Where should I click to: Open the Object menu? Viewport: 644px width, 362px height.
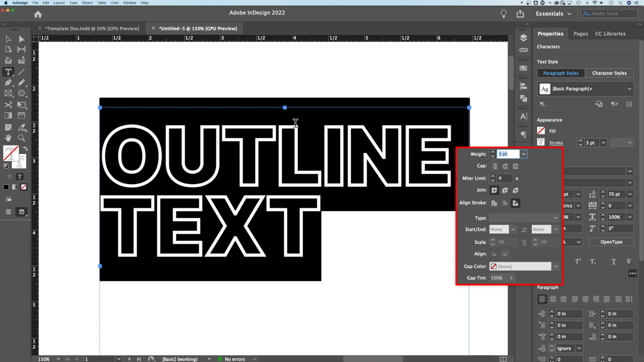click(87, 3)
